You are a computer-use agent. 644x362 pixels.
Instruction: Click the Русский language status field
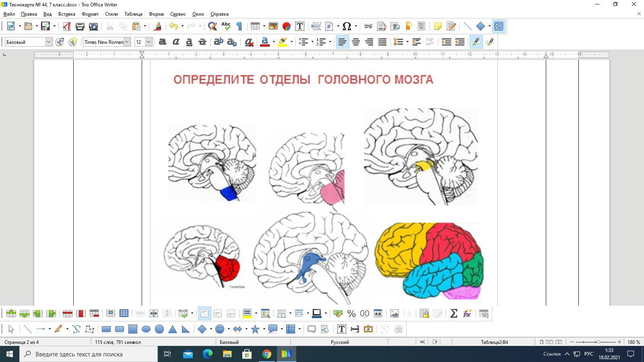[x=340, y=342]
